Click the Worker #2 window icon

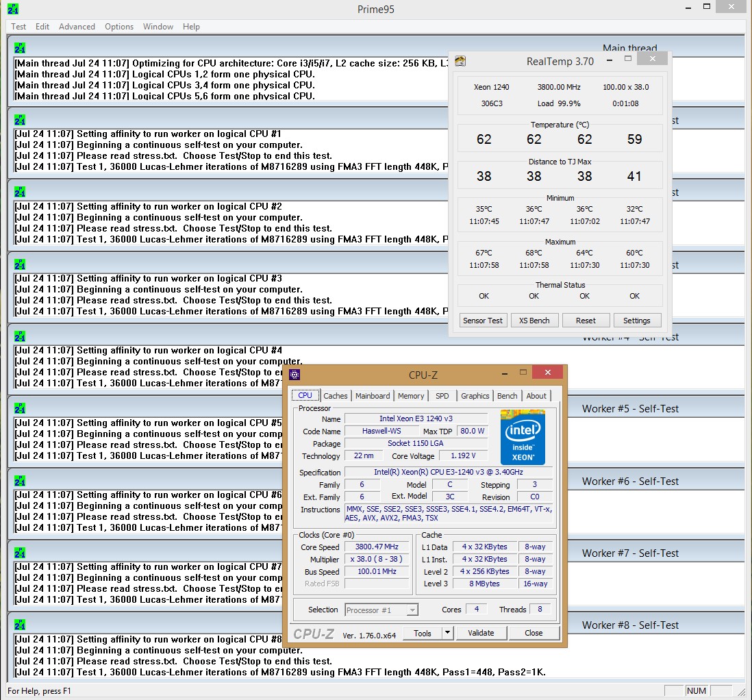pos(20,192)
